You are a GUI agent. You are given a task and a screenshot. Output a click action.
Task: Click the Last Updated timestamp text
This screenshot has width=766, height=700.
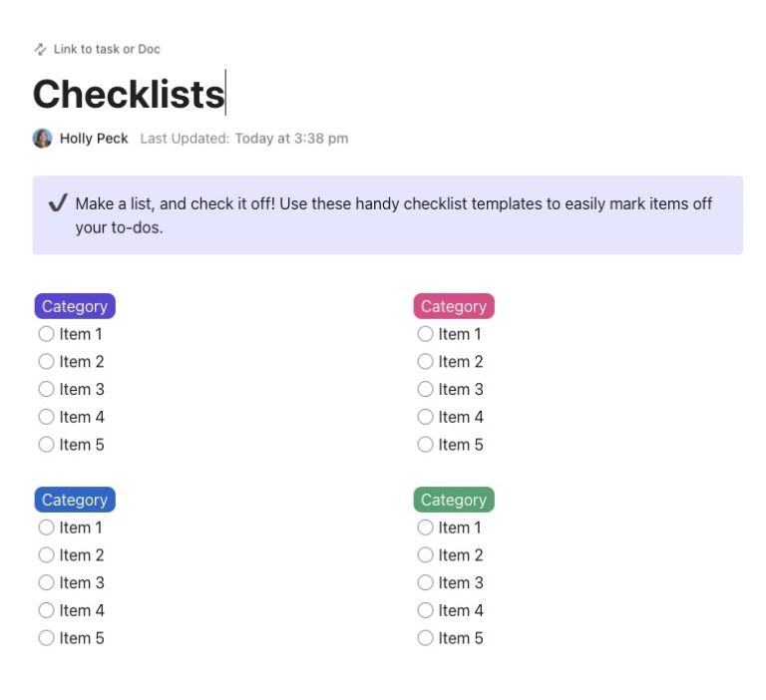click(x=244, y=139)
